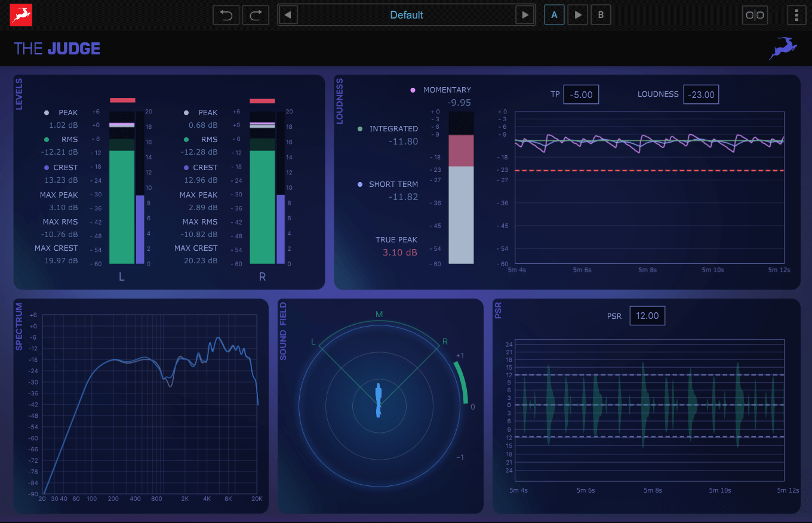Click the undo arrow icon

click(x=226, y=15)
